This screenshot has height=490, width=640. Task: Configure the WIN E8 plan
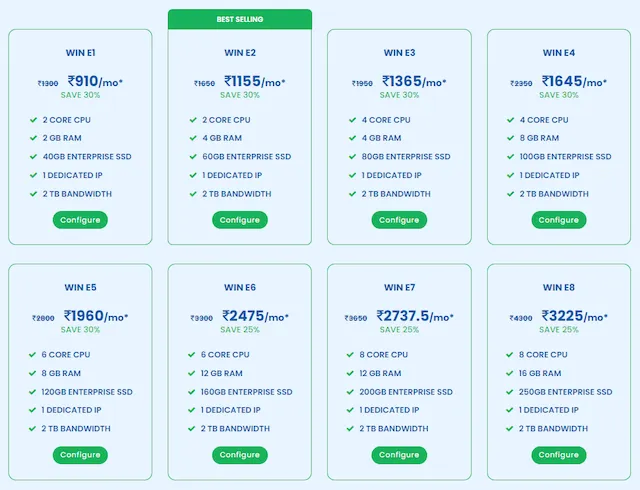click(558, 454)
